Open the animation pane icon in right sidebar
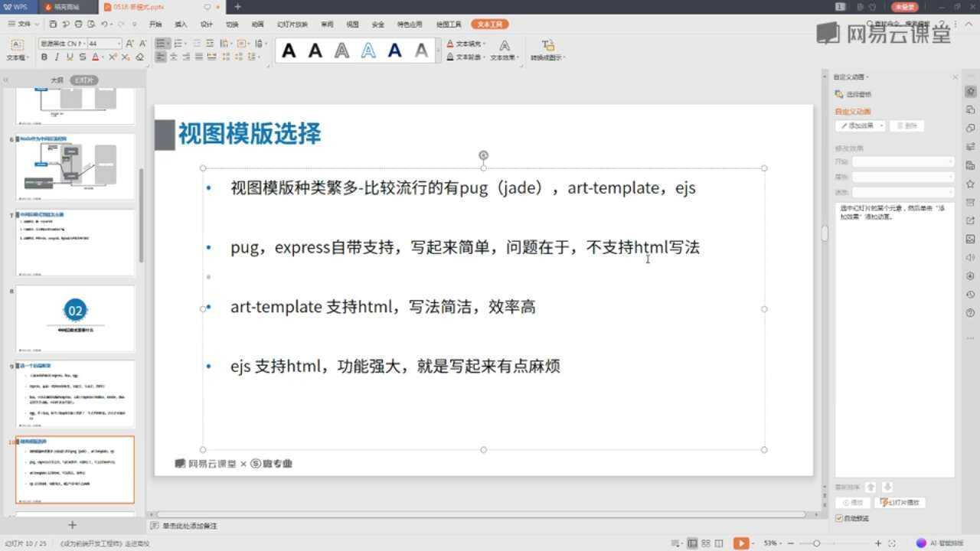Image resolution: width=980 pixels, height=551 pixels. [971, 92]
